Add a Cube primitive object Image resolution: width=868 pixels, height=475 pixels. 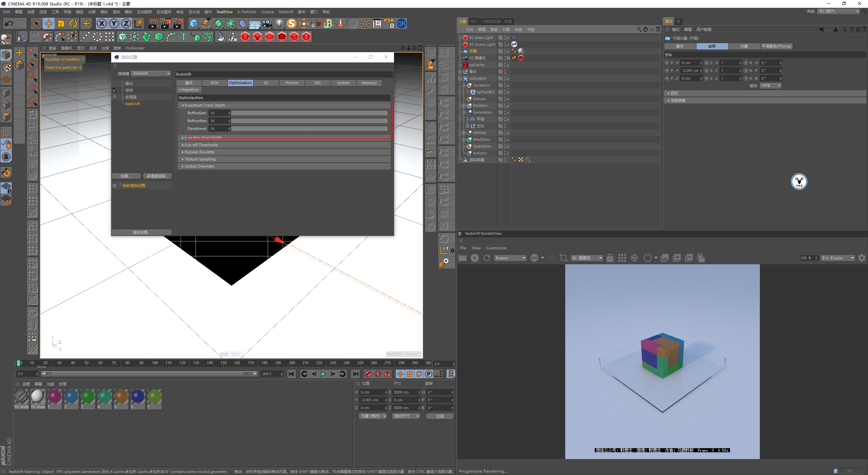click(x=194, y=23)
